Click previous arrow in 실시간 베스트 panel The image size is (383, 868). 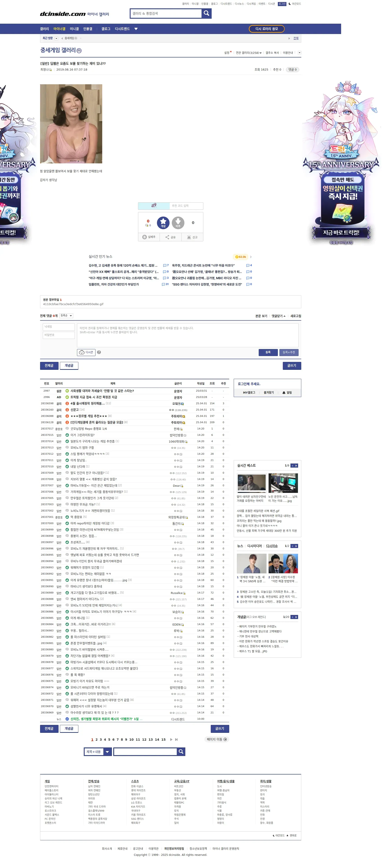click(x=292, y=465)
